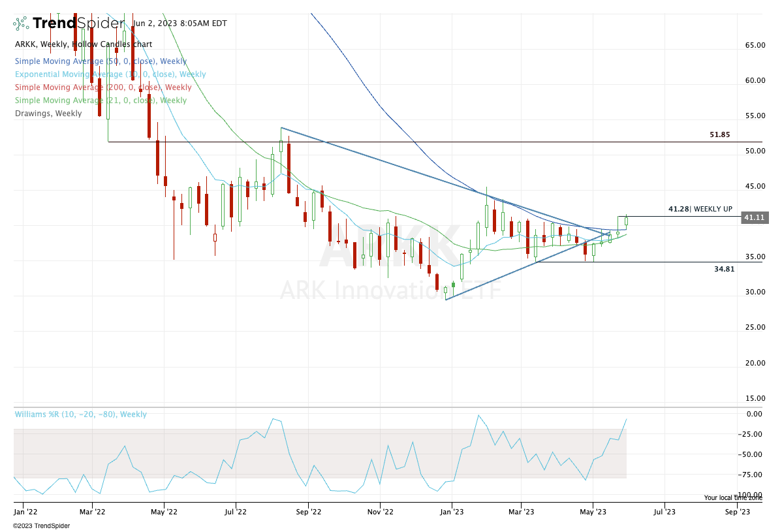Click the Mar '22 date axis label
Viewport: 782px width, 532px height.
click(x=92, y=512)
